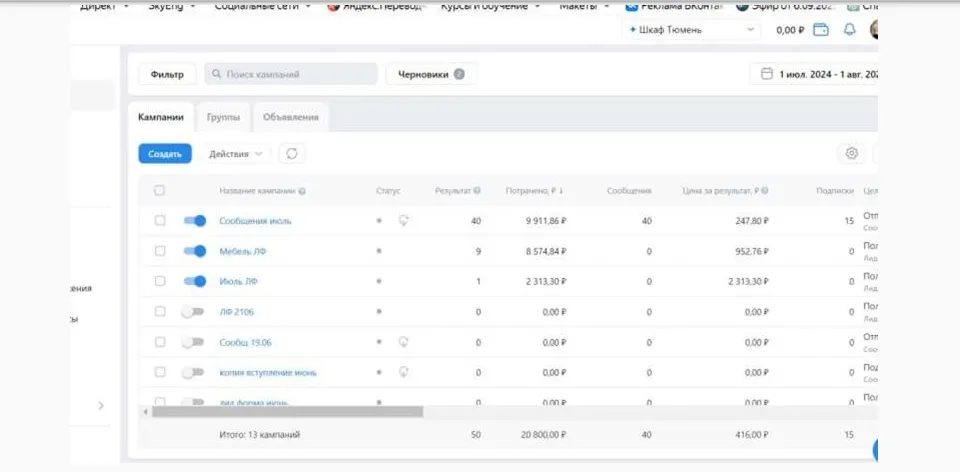The height and width of the screenshot is (472, 960).
Task: Turn off the Июль ЛФ campaign switch
Action: (x=195, y=281)
